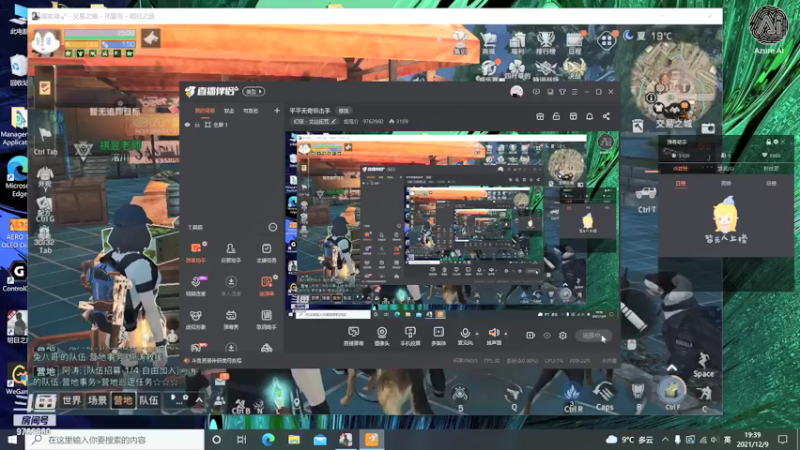Add a multimedia source
The width and height of the screenshot is (800, 450).
[x=438, y=336]
